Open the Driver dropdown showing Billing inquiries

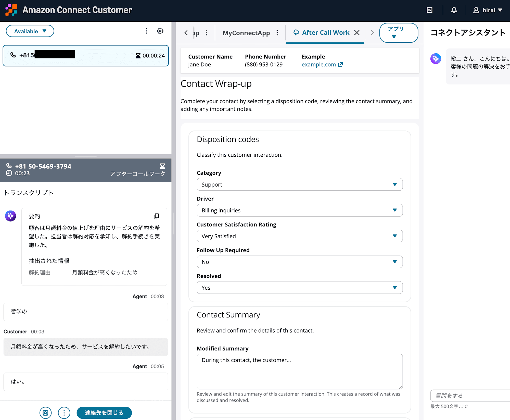click(300, 210)
